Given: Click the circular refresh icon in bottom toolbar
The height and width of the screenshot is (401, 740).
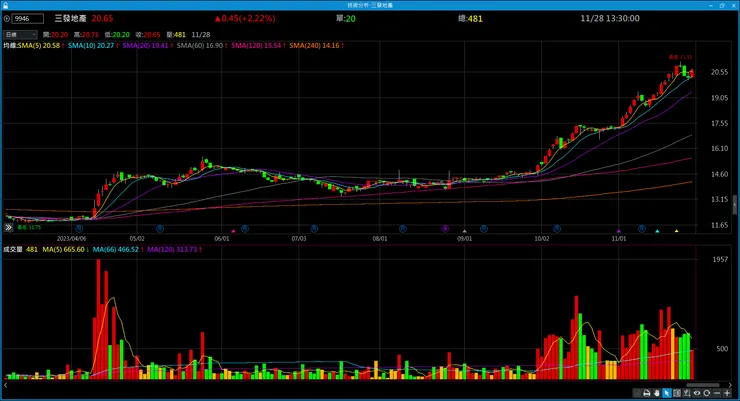Looking at the screenshot, I should pyautogui.click(x=706, y=393).
